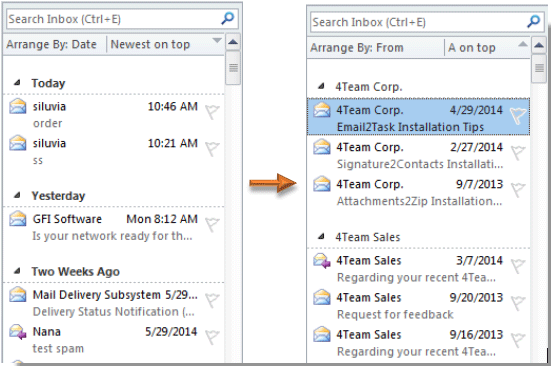
Task: Flag the 9/7/2013 4Team Corp. email
Action: click(518, 190)
